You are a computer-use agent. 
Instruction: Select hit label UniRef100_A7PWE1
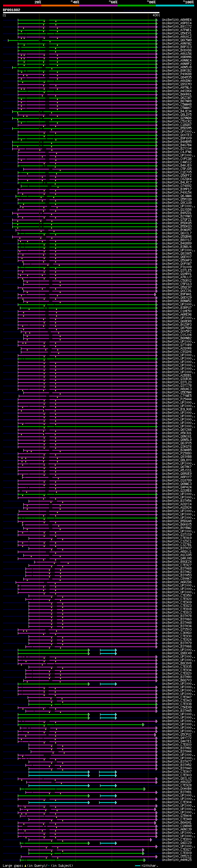point(177,30)
